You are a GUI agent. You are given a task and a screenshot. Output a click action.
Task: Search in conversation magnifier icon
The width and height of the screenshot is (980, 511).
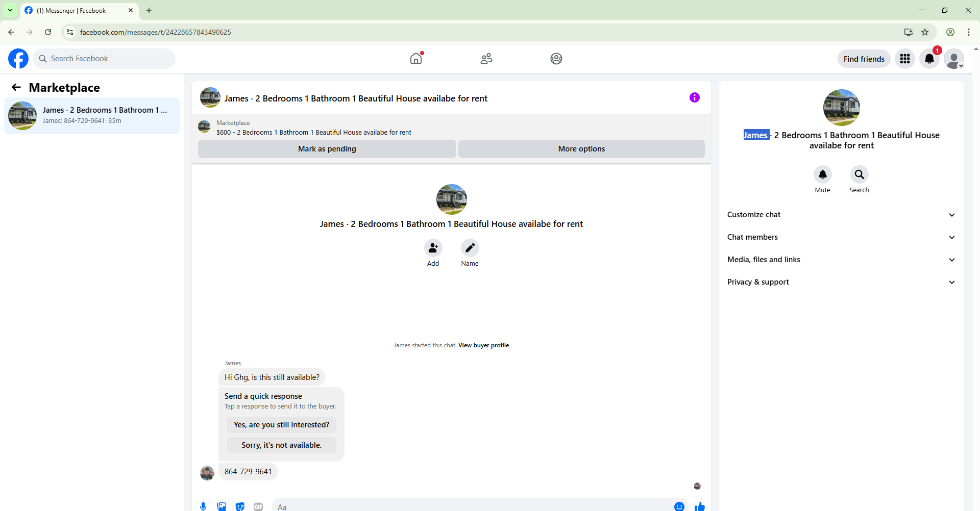[860, 174]
